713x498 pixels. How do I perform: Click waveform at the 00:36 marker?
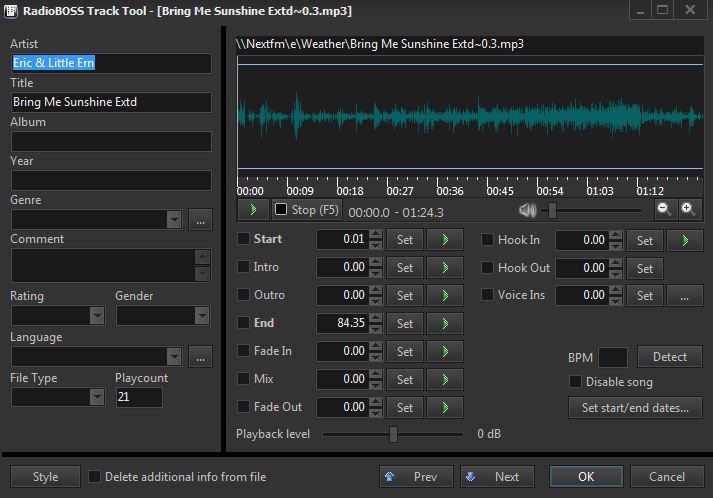pyautogui.click(x=438, y=118)
